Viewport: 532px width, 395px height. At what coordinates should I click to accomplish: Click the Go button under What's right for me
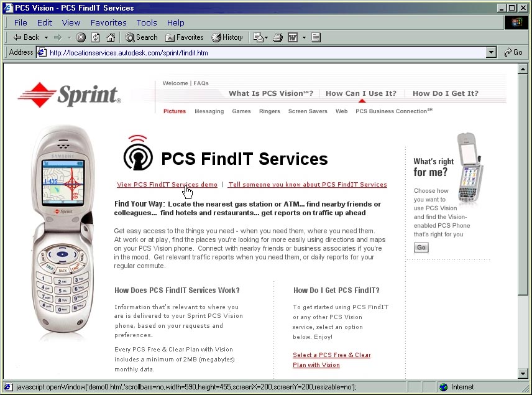(x=421, y=247)
